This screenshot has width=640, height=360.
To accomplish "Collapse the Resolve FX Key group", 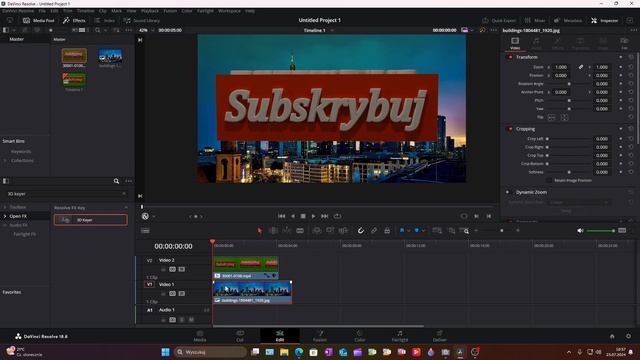I will click(x=126, y=208).
